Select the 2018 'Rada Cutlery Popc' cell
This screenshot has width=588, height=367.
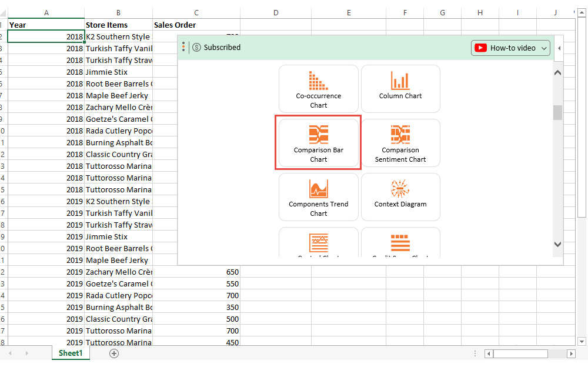click(x=119, y=131)
